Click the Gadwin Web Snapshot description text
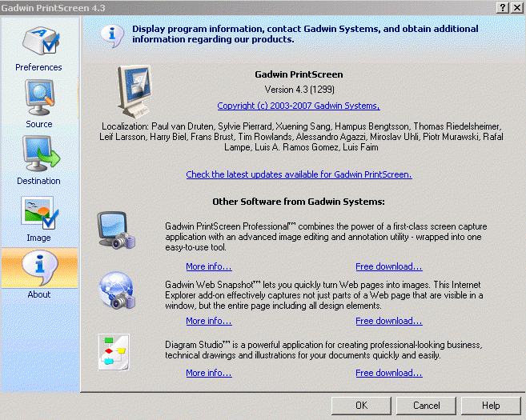This screenshot has width=526, height=420. click(324, 295)
